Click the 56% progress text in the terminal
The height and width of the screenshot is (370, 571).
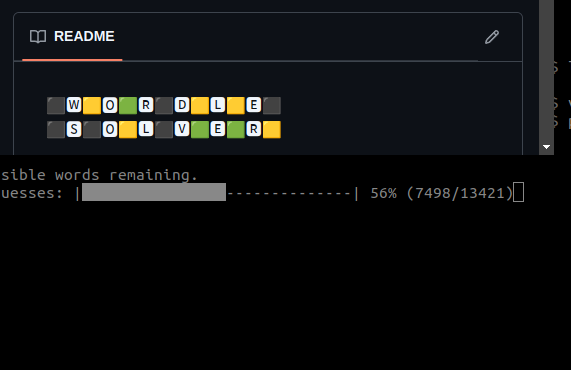(x=383, y=193)
